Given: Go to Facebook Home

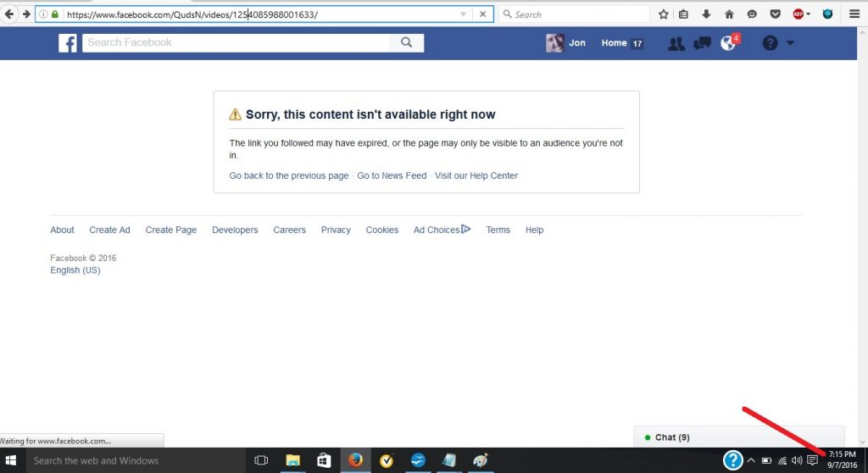Looking at the screenshot, I should click(614, 42).
